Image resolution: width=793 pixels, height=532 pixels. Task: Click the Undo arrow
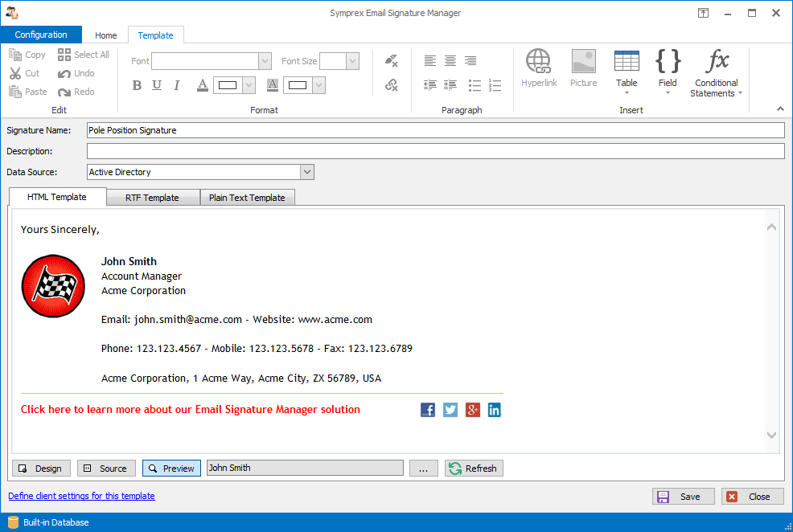coord(64,74)
